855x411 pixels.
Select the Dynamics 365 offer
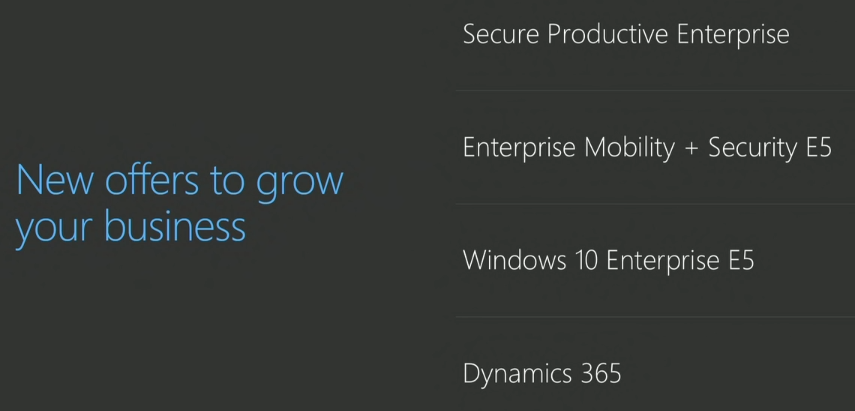pyautogui.click(x=542, y=374)
